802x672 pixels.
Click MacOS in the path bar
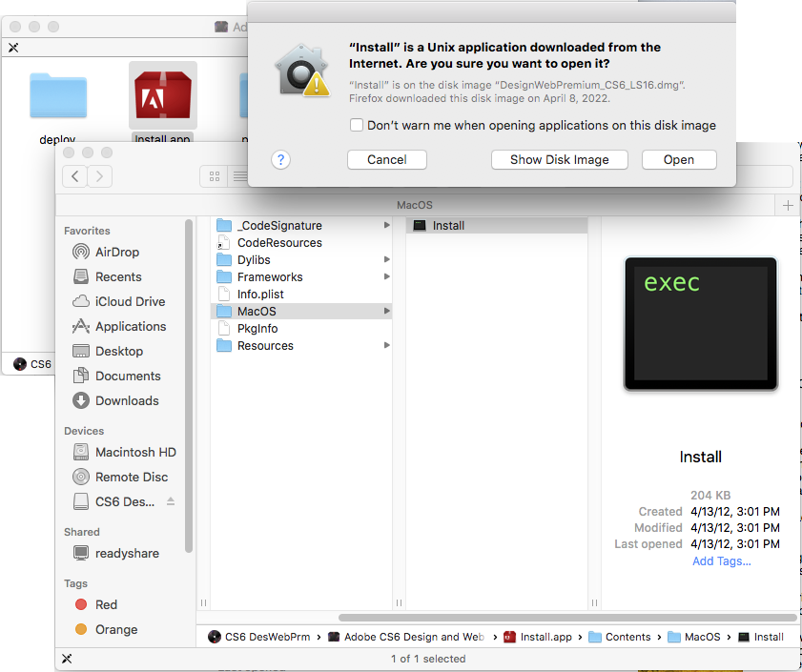click(694, 637)
